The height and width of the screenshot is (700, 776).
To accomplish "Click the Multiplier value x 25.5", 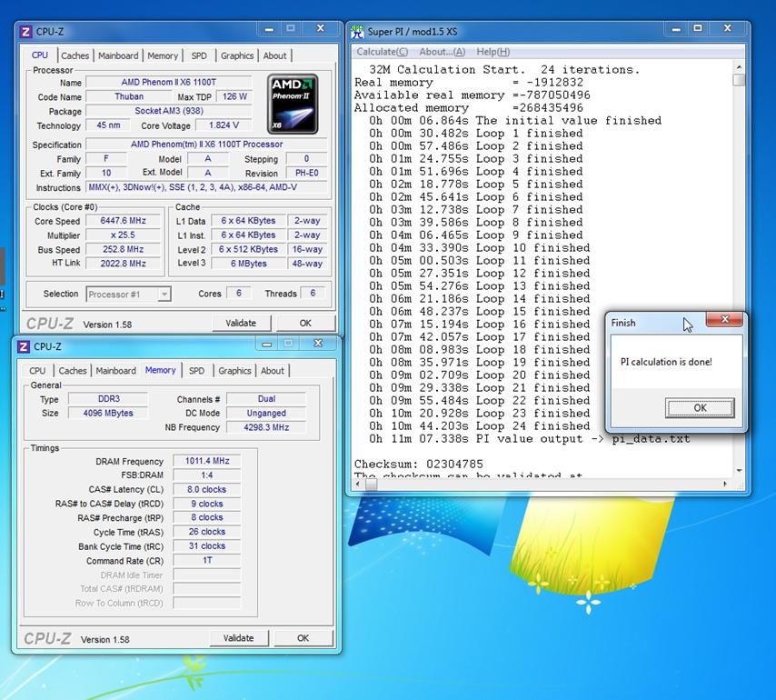I will coord(124,235).
